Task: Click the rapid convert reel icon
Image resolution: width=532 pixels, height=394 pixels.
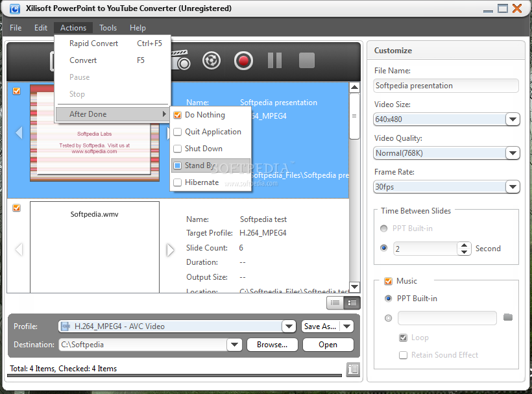Action: (212, 61)
